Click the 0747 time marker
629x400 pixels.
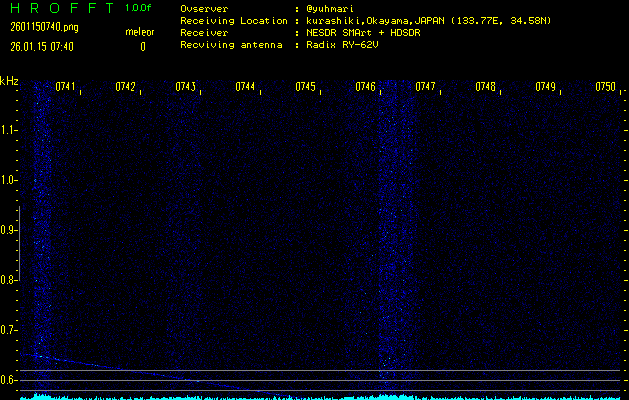[425, 86]
